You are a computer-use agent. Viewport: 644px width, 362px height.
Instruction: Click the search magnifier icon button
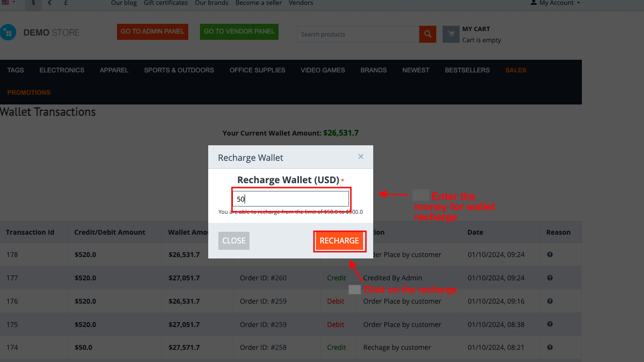point(428,34)
